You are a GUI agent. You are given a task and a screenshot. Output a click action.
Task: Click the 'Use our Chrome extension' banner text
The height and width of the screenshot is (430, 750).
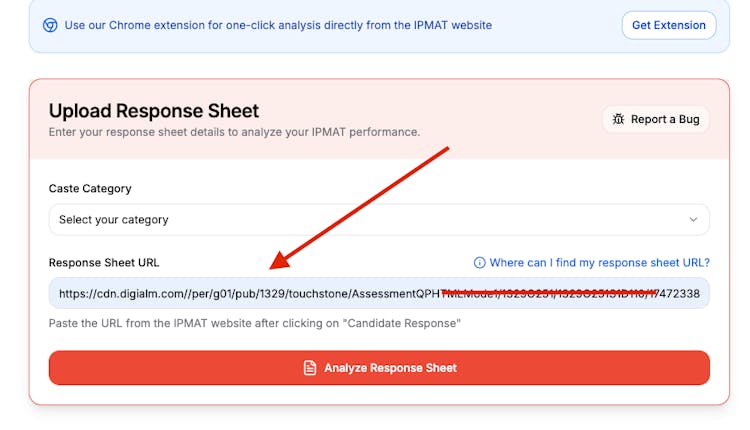278,25
